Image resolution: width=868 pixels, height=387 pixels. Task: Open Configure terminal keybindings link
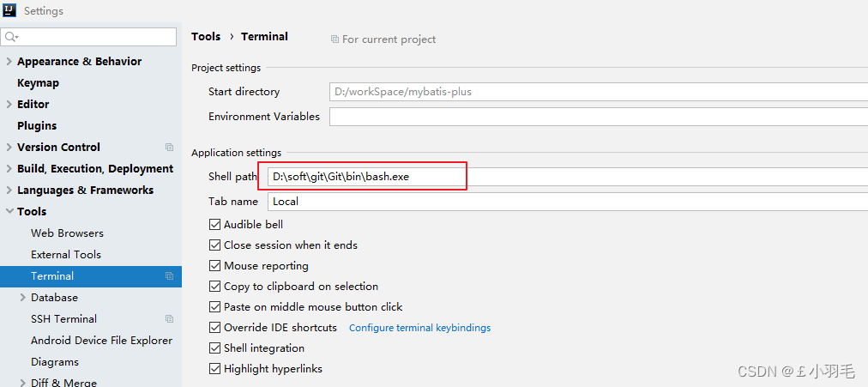click(419, 328)
